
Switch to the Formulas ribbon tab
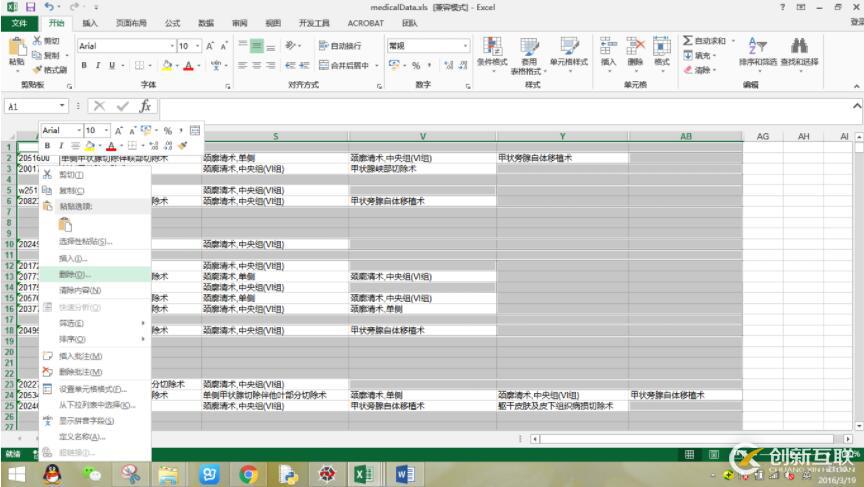tap(172, 23)
